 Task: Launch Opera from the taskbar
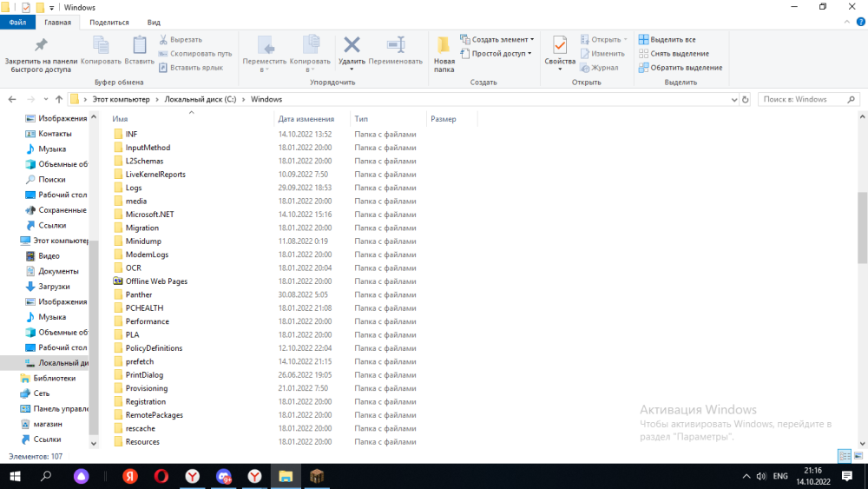coord(161,476)
